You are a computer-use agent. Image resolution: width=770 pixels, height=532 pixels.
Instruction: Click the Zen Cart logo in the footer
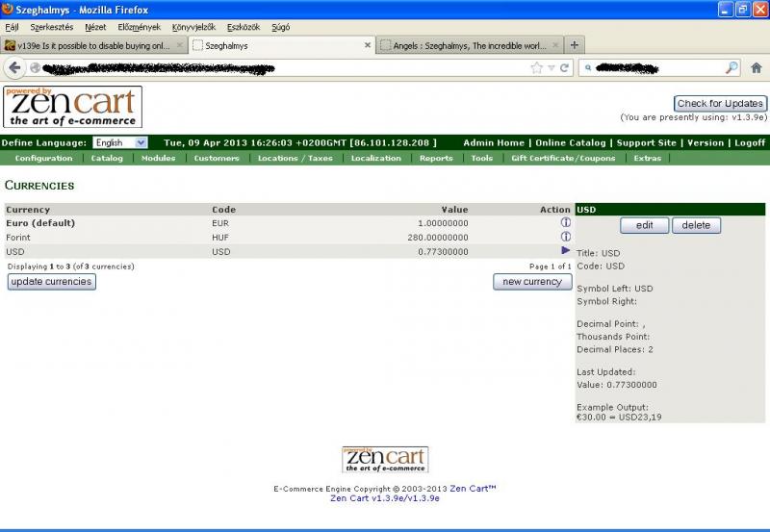(385, 459)
